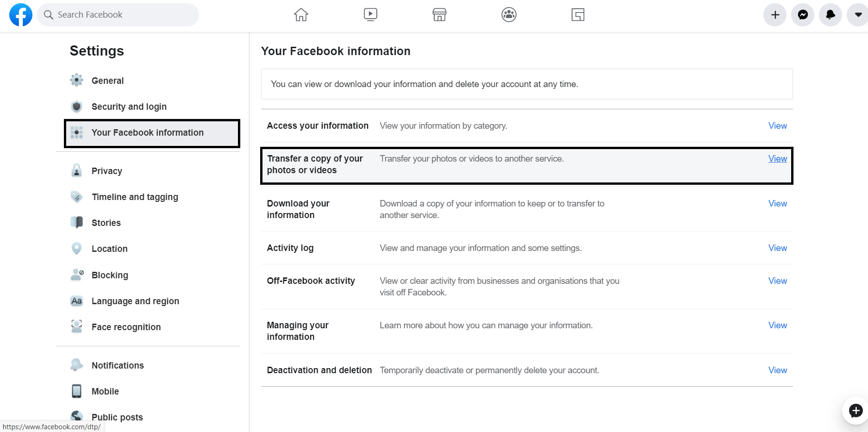
Task: Click View for Off-Facebook activity
Action: (x=778, y=281)
